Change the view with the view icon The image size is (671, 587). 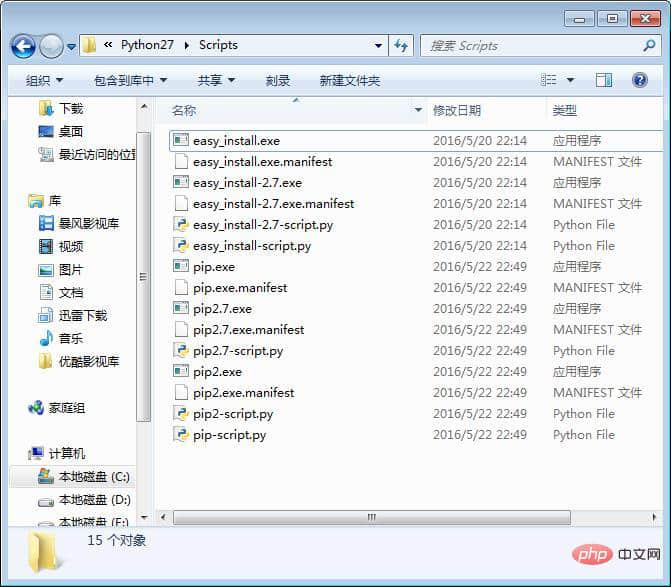point(549,80)
